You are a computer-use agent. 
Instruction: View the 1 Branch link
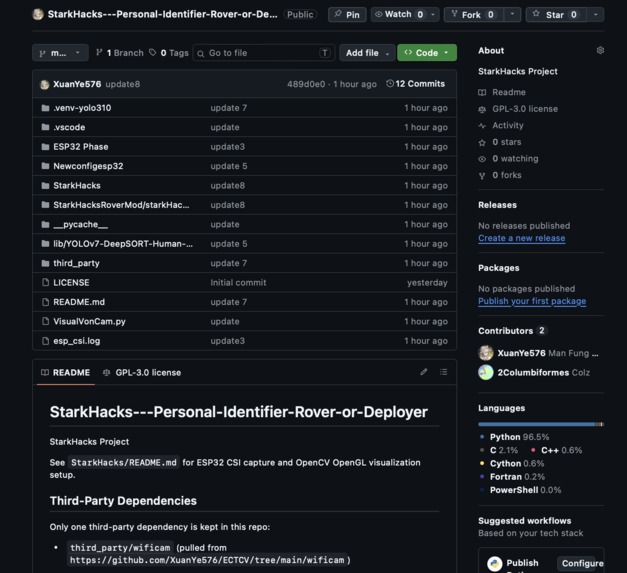(x=120, y=53)
